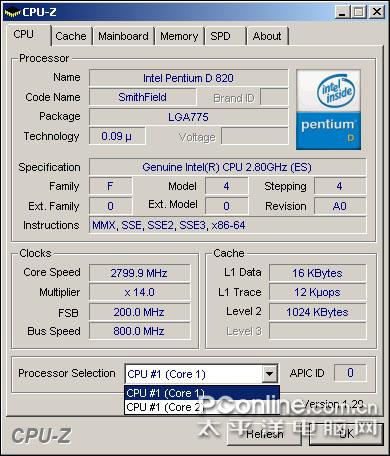This screenshot has height=456, width=390.
Task: Click the Instructions field listing MMX, SSE
Action: (x=227, y=225)
